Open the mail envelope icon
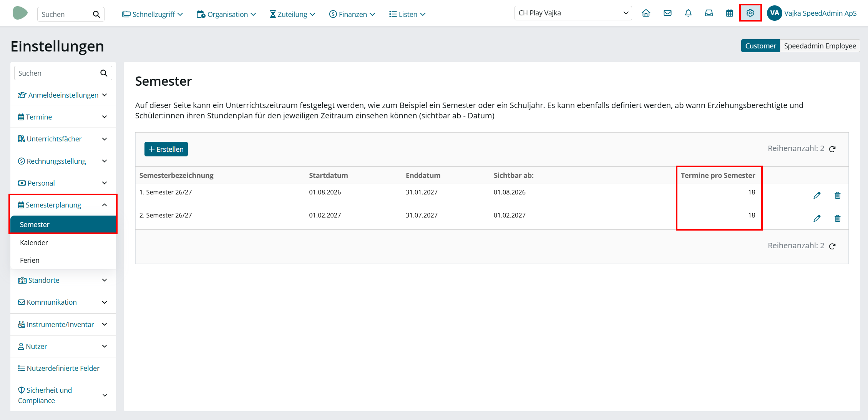Image resolution: width=868 pixels, height=420 pixels. pyautogui.click(x=667, y=13)
